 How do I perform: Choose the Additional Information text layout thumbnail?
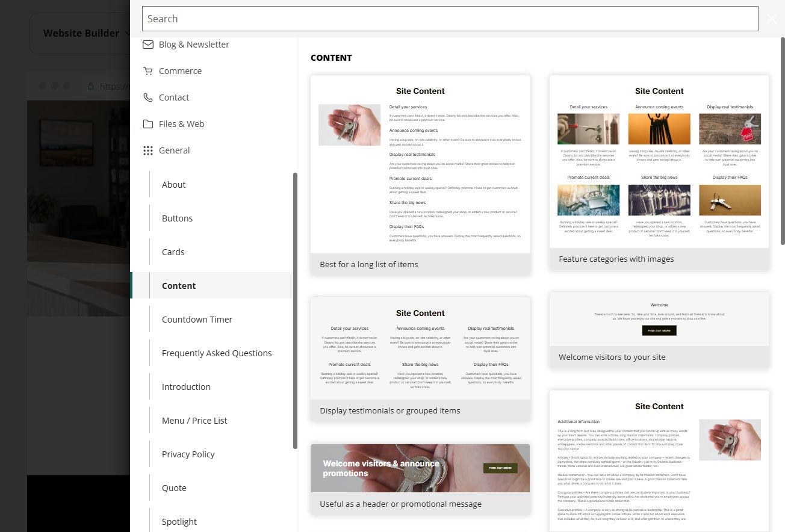tap(659, 461)
